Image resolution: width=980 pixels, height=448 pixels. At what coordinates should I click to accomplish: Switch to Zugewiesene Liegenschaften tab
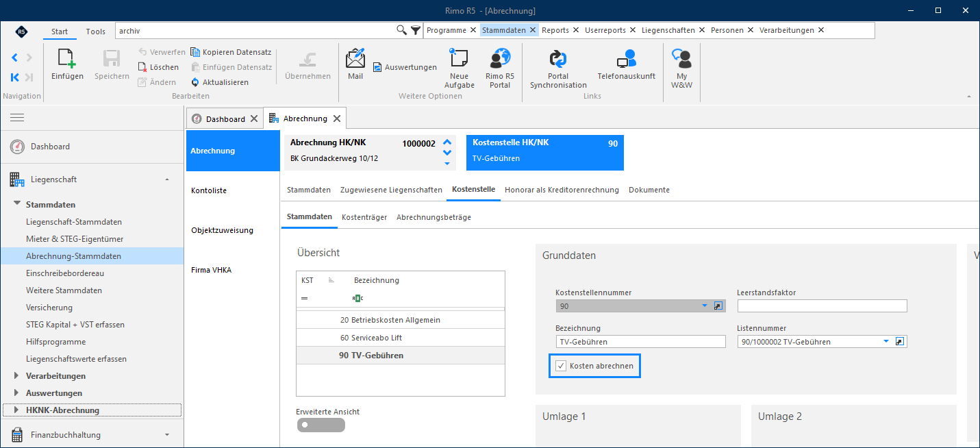(391, 190)
